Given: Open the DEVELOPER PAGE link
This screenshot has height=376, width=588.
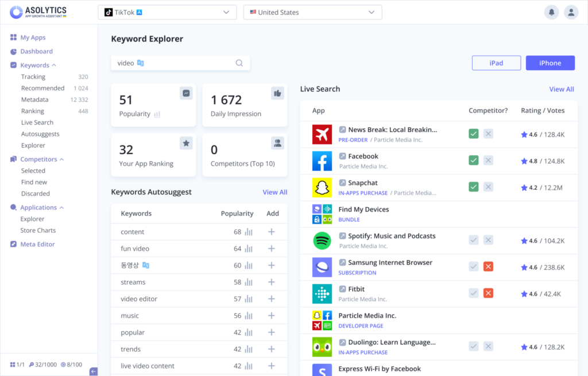Looking at the screenshot, I should tap(361, 326).
